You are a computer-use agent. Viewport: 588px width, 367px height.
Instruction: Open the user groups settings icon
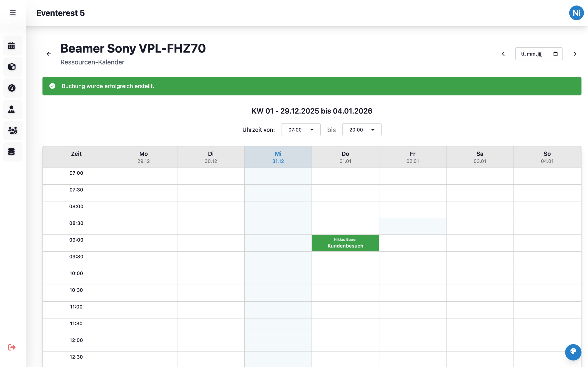tap(13, 130)
